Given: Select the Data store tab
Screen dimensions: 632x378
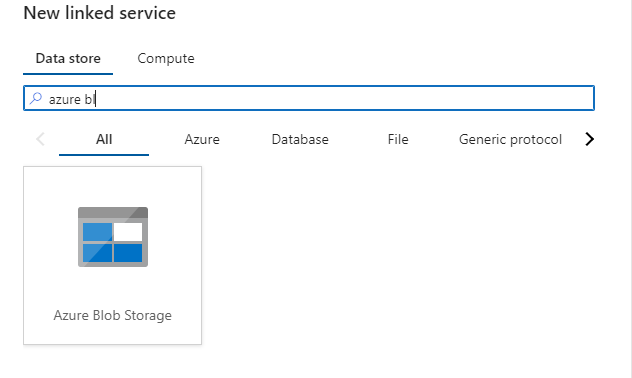Looking at the screenshot, I should pos(68,58).
